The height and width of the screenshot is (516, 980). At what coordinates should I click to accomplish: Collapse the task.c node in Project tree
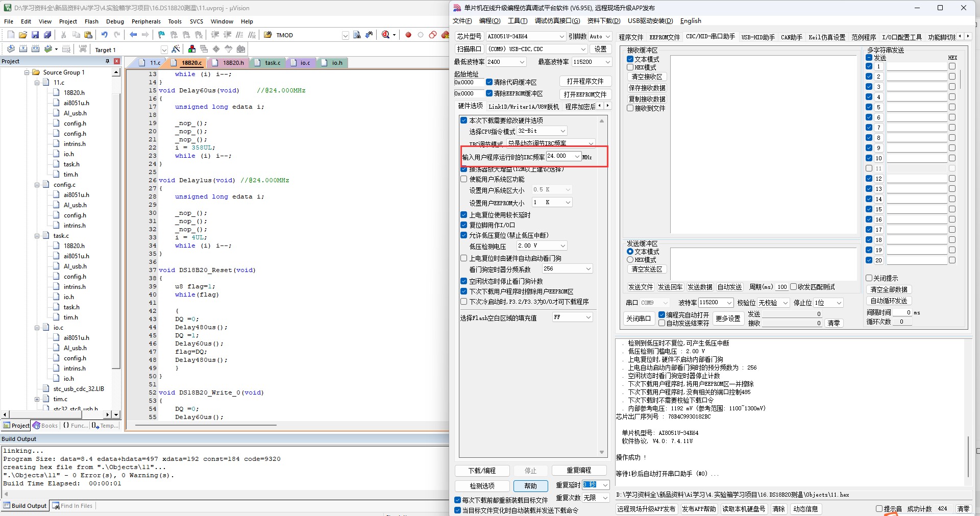[37, 236]
